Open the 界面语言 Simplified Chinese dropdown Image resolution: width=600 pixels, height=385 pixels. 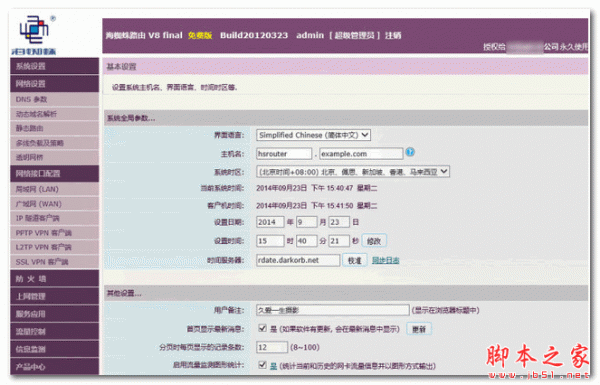[x=313, y=135]
